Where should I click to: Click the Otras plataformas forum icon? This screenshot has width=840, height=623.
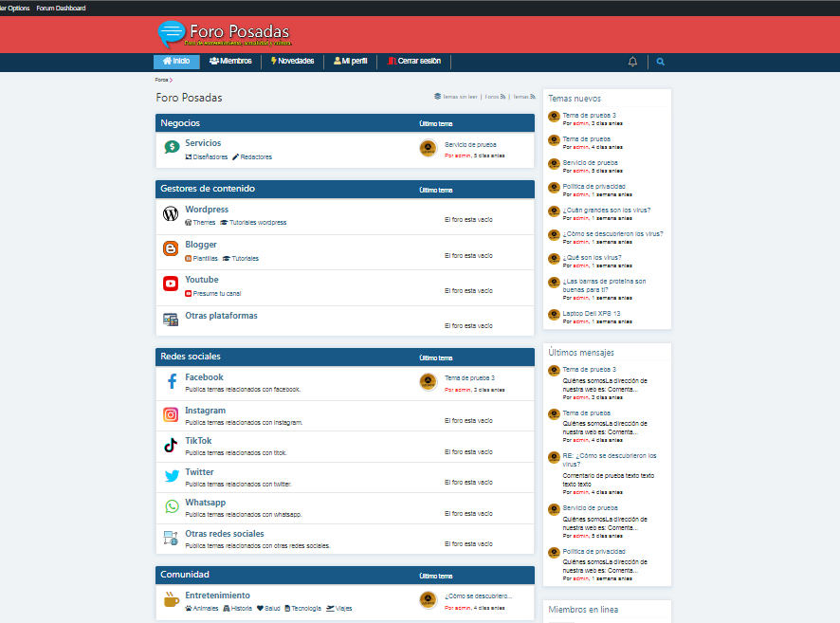[171, 320]
